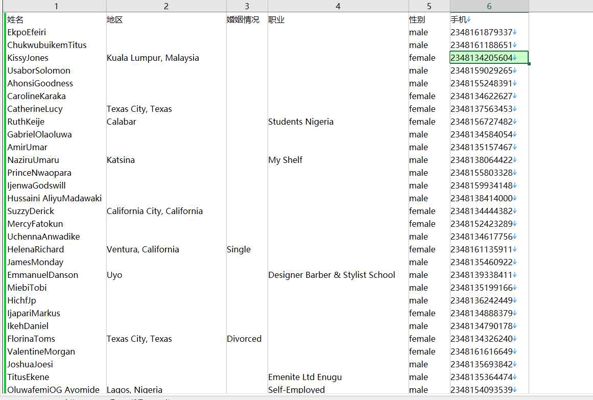Screen dimensions: 593x400
Task: Select the name cell CarolineKaraka
Action: click(56, 96)
